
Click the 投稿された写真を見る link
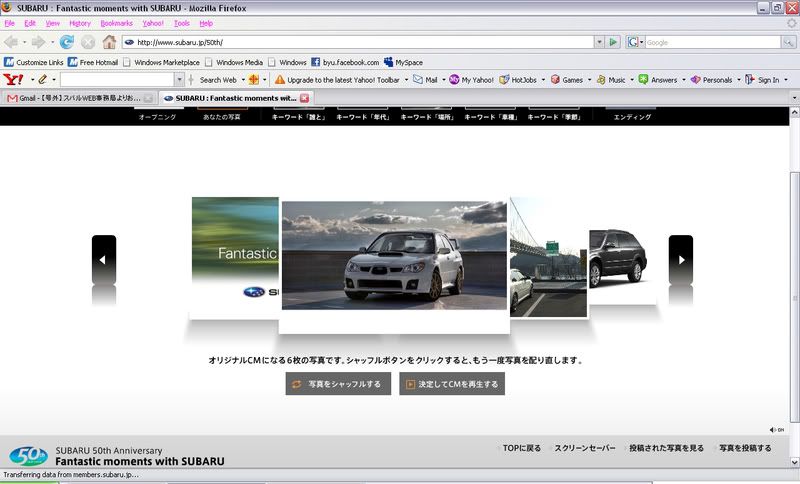coord(666,448)
